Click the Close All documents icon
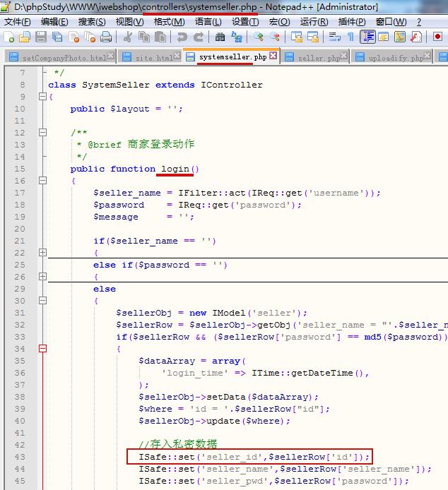 [90, 37]
